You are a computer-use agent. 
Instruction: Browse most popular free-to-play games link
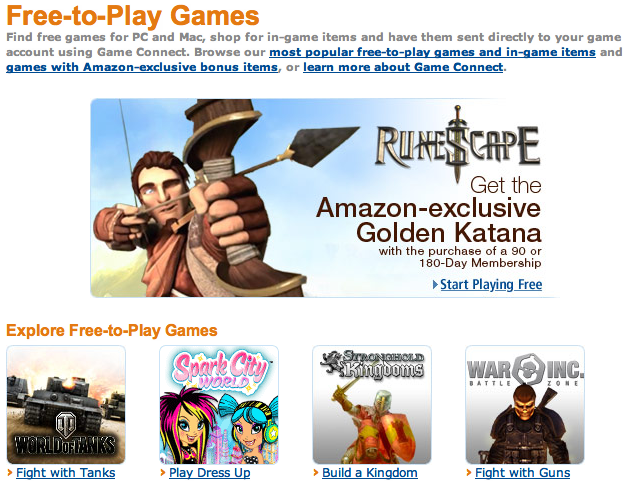pyautogui.click(x=432, y=52)
